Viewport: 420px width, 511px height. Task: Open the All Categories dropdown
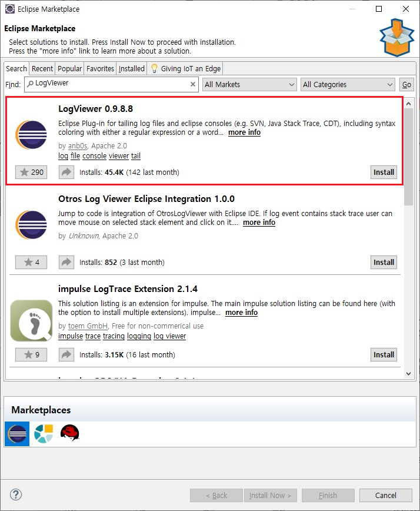click(348, 84)
